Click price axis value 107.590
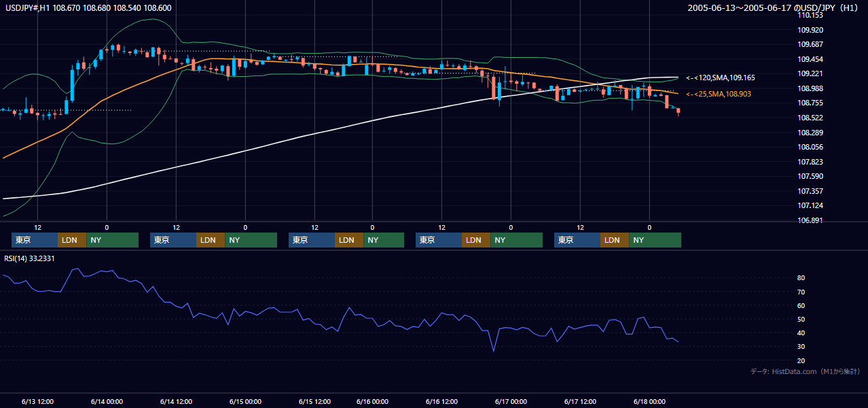The width and height of the screenshot is (868, 408). pos(810,176)
